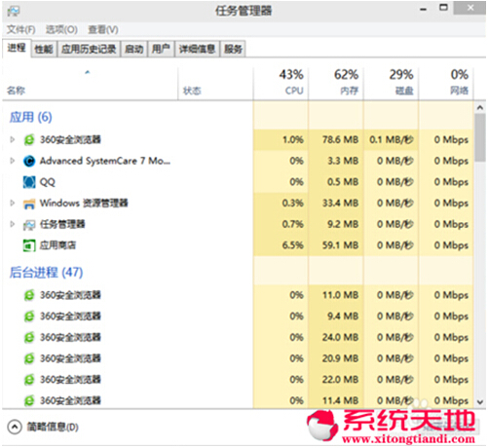Click the vertical scrollbar thumb

(480, 137)
